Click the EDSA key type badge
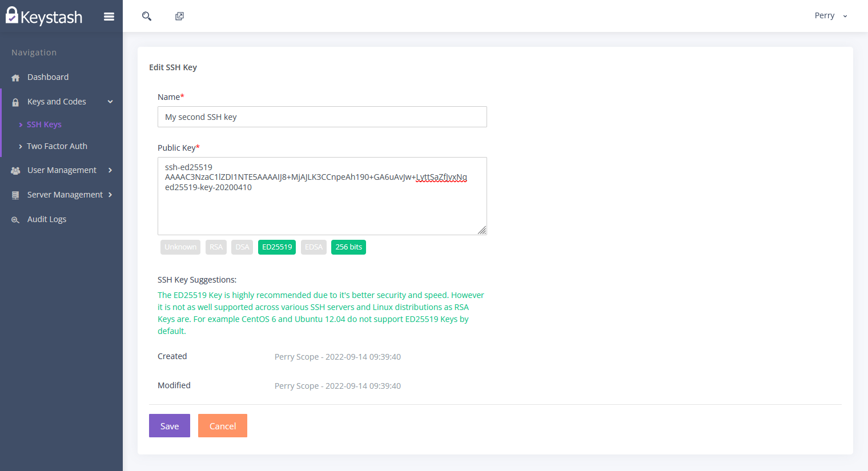 coord(314,247)
